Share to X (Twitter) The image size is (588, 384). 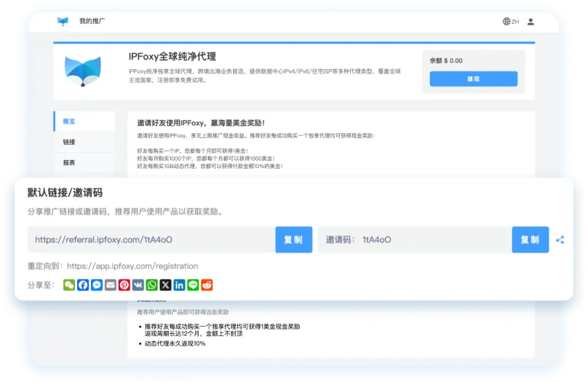click(165, 285)
